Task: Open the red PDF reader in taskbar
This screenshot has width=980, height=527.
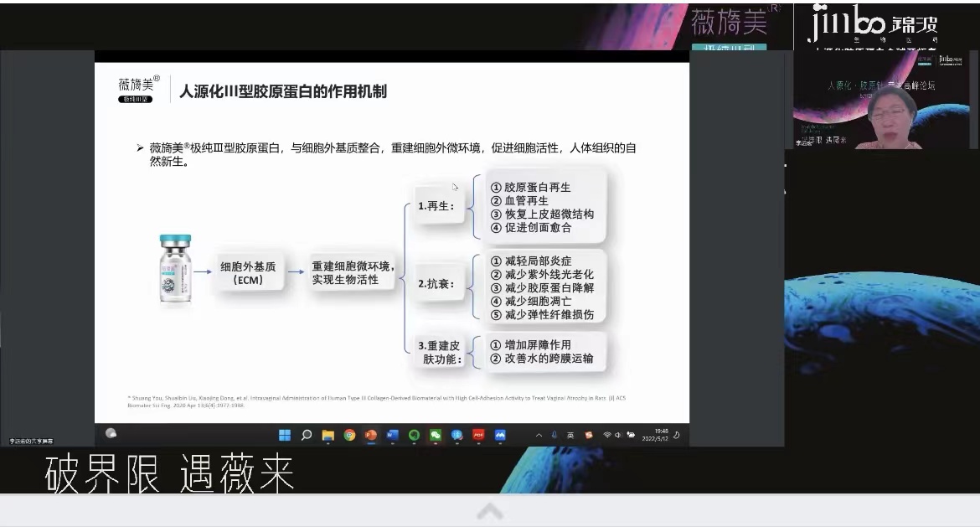Action: click(479, 435)
